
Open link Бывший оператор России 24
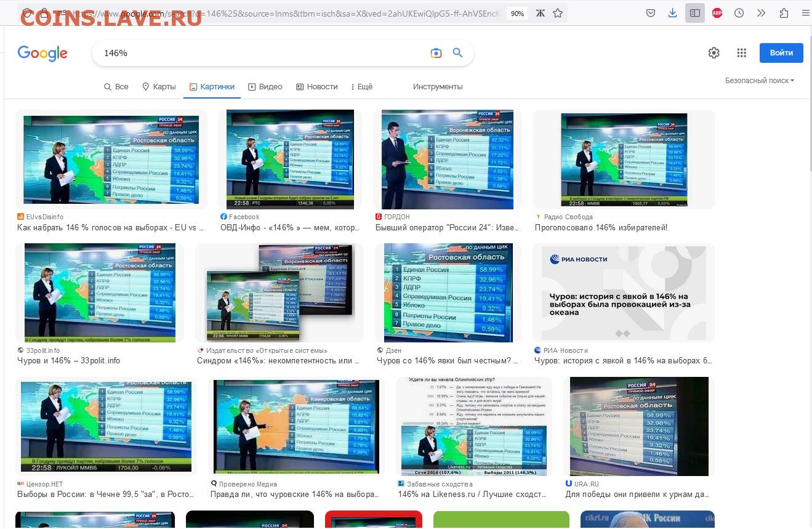[448, 227]
